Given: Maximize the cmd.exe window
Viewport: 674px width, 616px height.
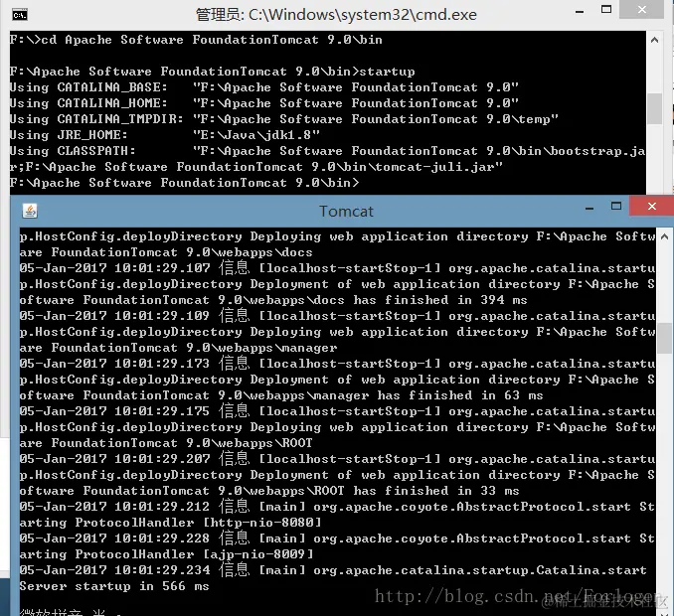Looking at the screenshot, I should pyautogui.click(x=606, y=10).
